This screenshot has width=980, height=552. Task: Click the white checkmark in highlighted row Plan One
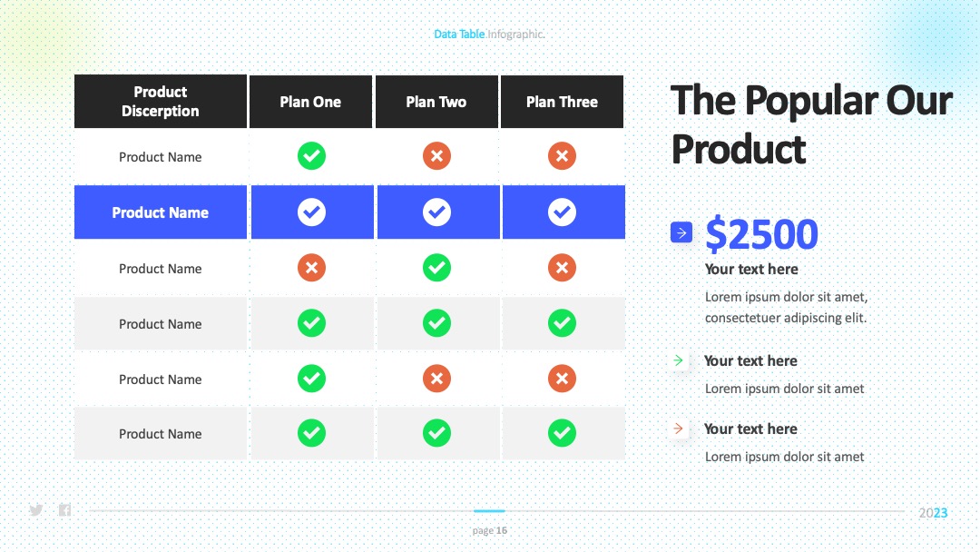coord(311,212)
